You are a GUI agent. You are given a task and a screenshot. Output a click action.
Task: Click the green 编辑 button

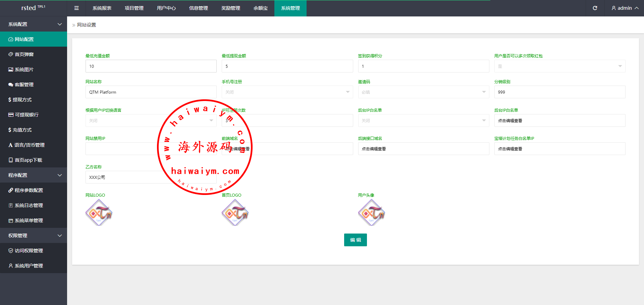point(355,240)
